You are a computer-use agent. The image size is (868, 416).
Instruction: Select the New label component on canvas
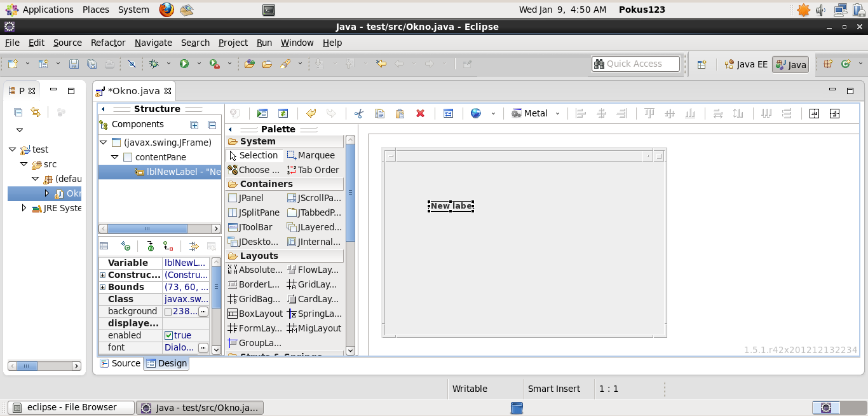451,205
